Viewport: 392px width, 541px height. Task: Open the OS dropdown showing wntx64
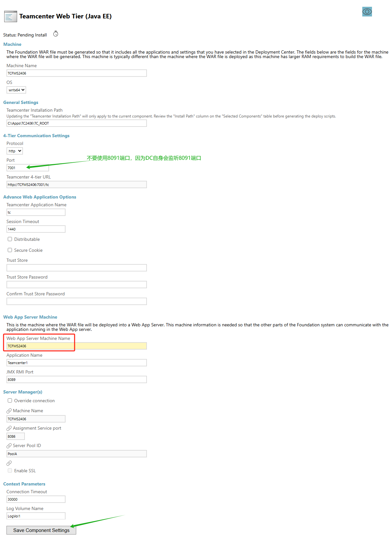[x=16, y=90]
